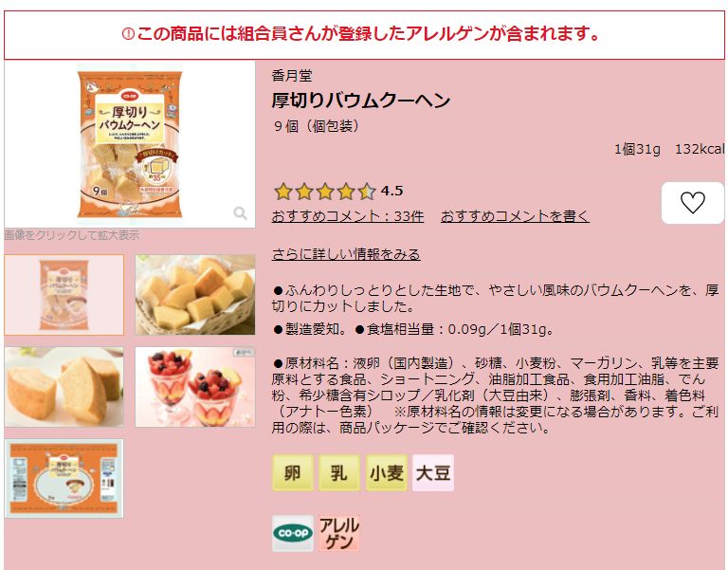Click the 乳 milk allergen badge

click(339, 473)
